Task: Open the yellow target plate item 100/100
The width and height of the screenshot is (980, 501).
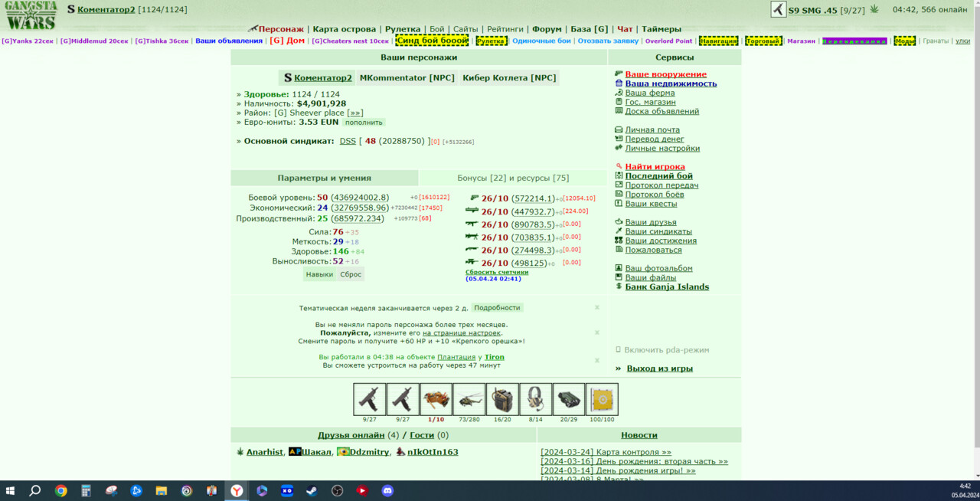Action: (x=602, y=399)
